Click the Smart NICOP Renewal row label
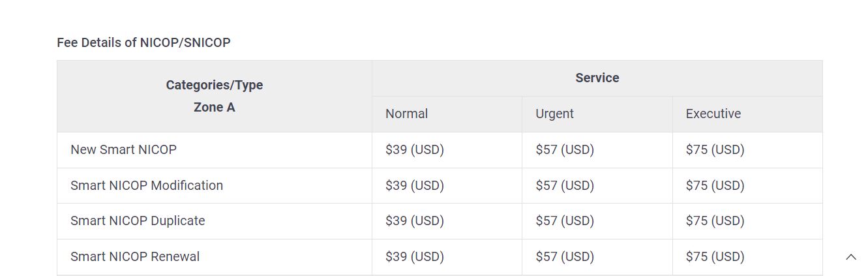The height and width of the screenshot is (276, 868). 135,256
